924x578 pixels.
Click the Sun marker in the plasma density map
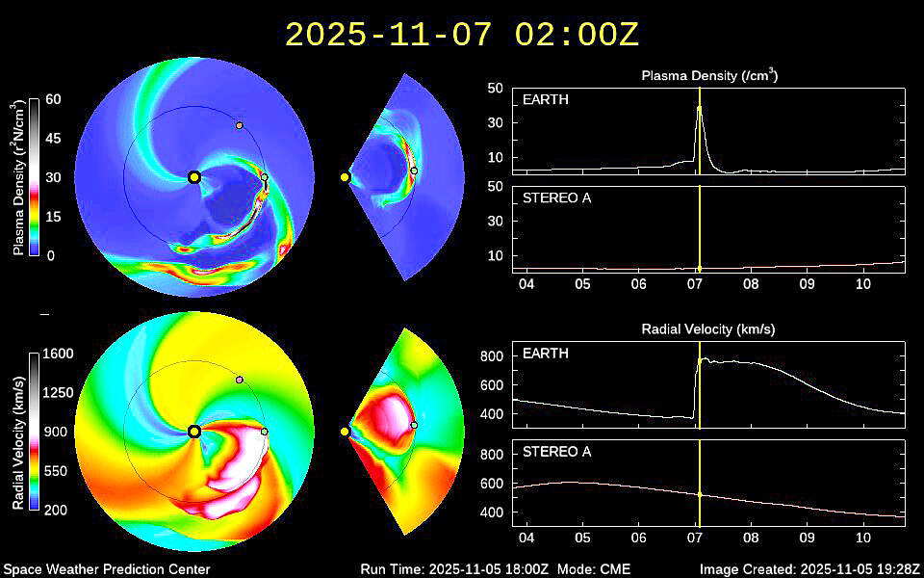194,176
